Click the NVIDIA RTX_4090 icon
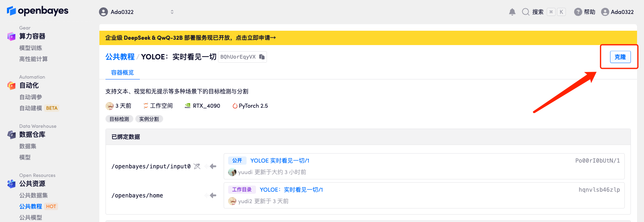 [188, 106]
